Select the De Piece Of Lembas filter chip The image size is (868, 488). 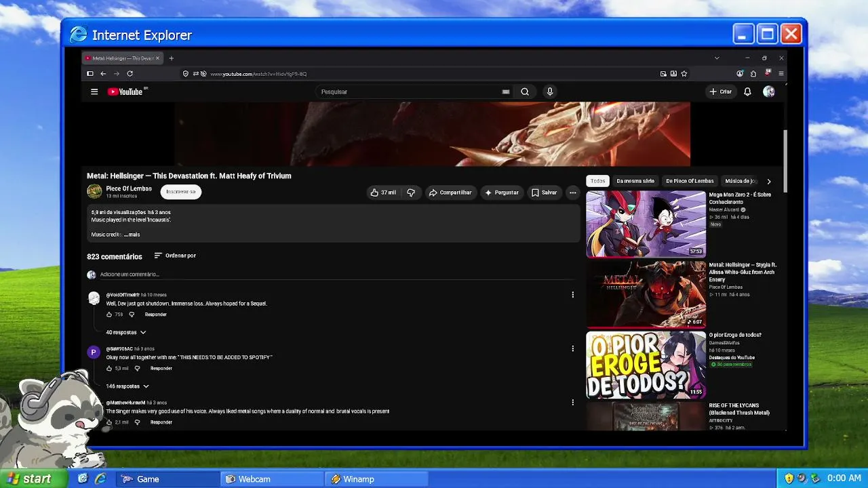[690, 181]
